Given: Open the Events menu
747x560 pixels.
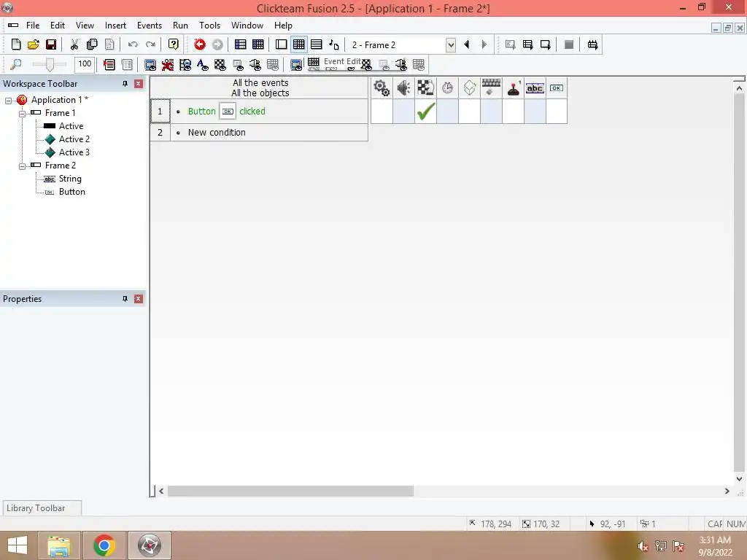Looking at the screenshot, I should pyautogui.click(x=149, y=26).
